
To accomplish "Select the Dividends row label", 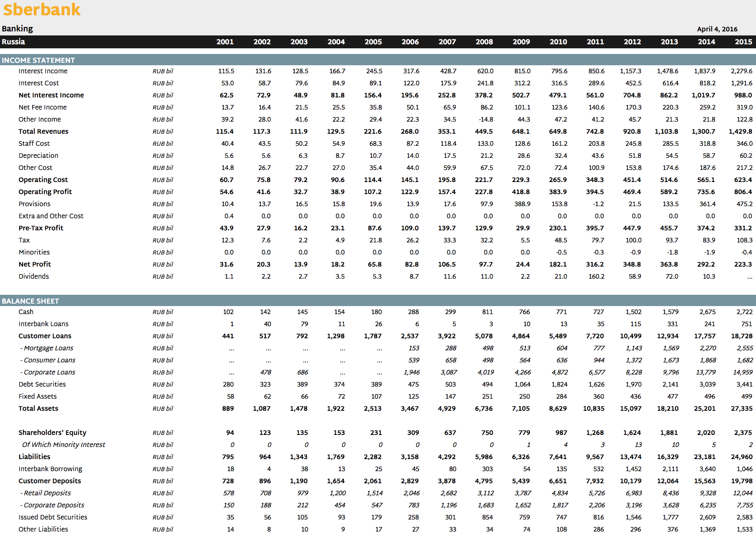I will [x=34, y=277].
